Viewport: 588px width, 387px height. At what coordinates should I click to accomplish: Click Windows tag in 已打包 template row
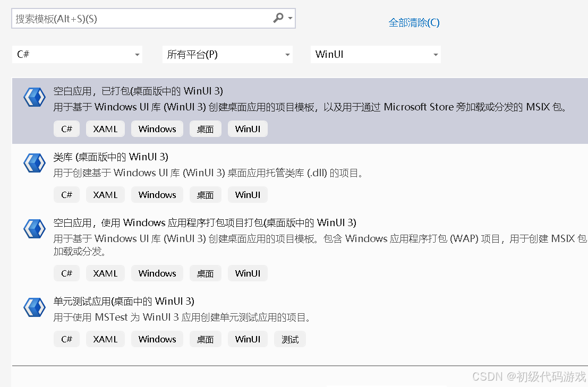[157, 129]
